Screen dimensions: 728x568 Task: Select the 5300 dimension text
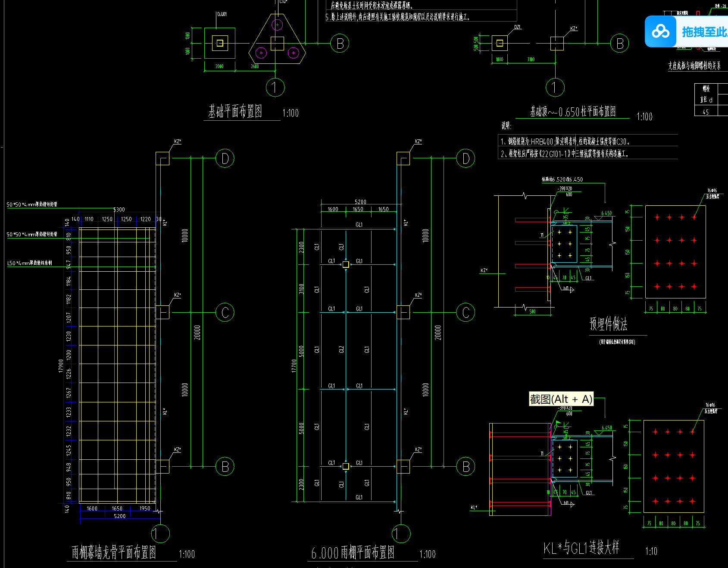pyautogui.click(x=119, y=210)
